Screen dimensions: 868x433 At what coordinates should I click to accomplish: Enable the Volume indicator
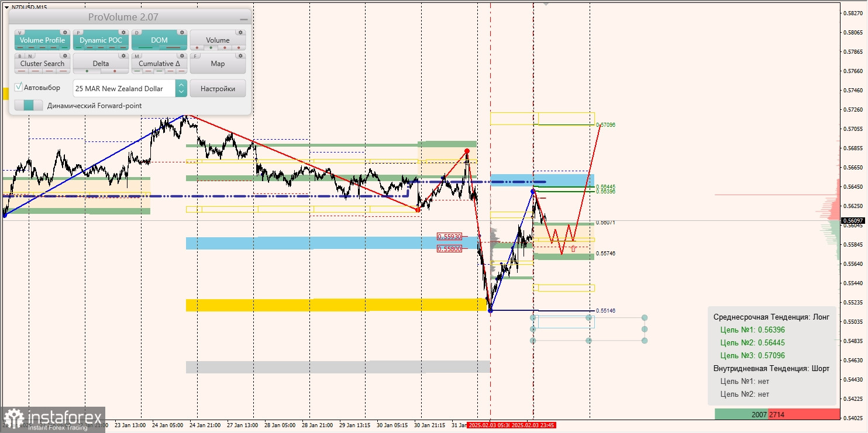pyautogui.click(x=218, y=40)
